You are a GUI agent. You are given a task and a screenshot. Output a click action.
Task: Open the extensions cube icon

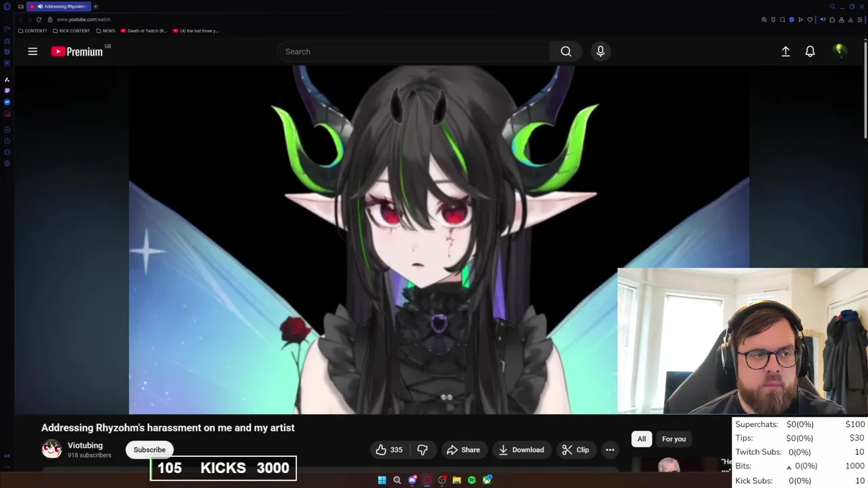(832, 20)
